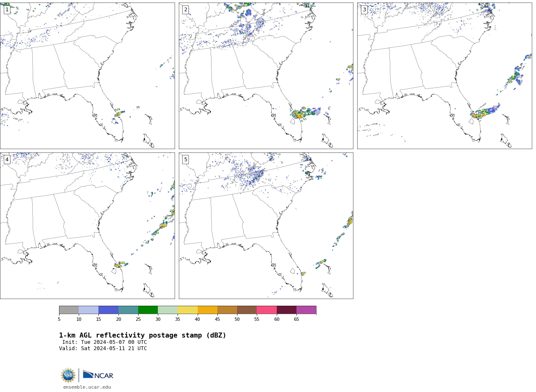Select the teal 20-25 dBZ swatch

point(128,310)
